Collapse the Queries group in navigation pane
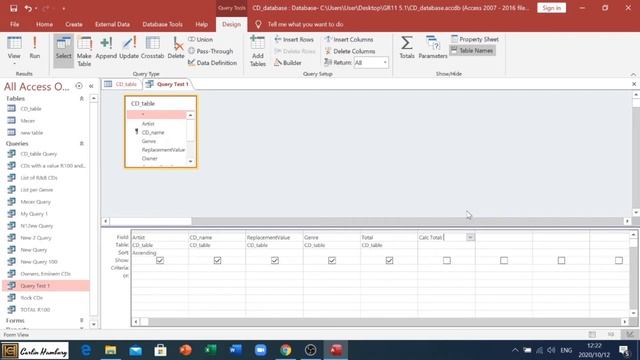Viewport: 640px width, 360px height. (82, 144)
